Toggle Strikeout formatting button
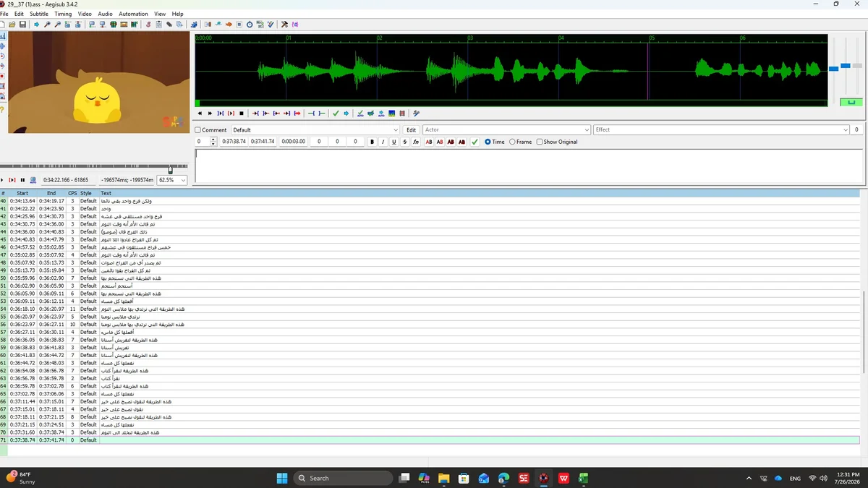The image size is (868, 488). click(405, 142)
